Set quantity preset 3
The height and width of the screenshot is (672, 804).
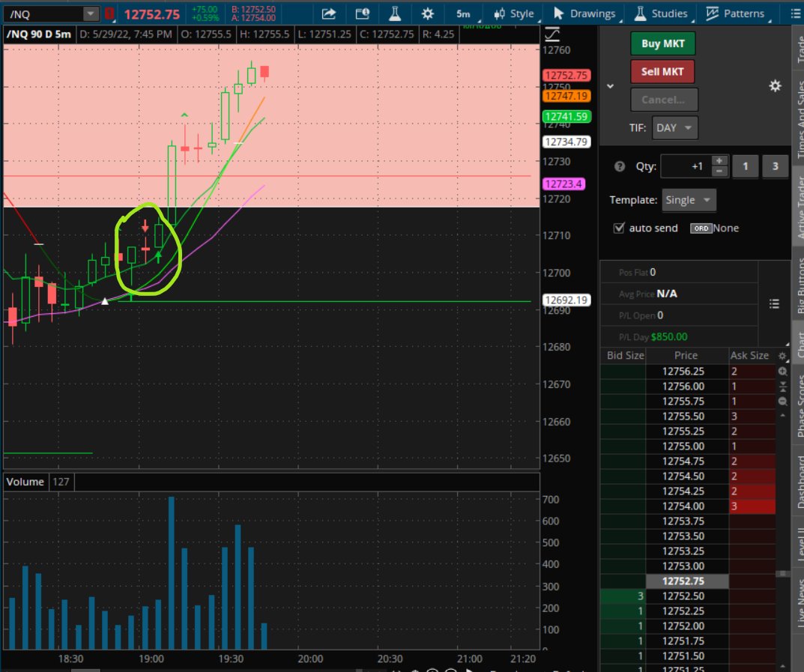tap(775, 166)
